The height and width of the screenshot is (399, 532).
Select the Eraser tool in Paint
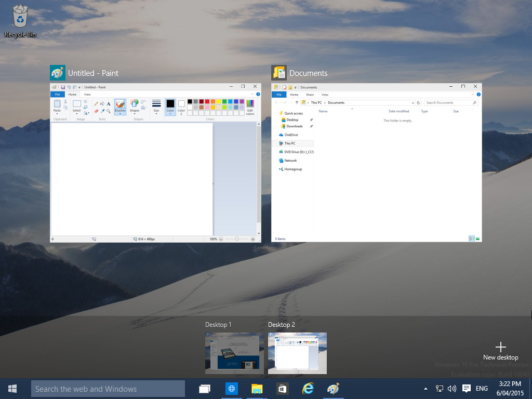(95, 111)
